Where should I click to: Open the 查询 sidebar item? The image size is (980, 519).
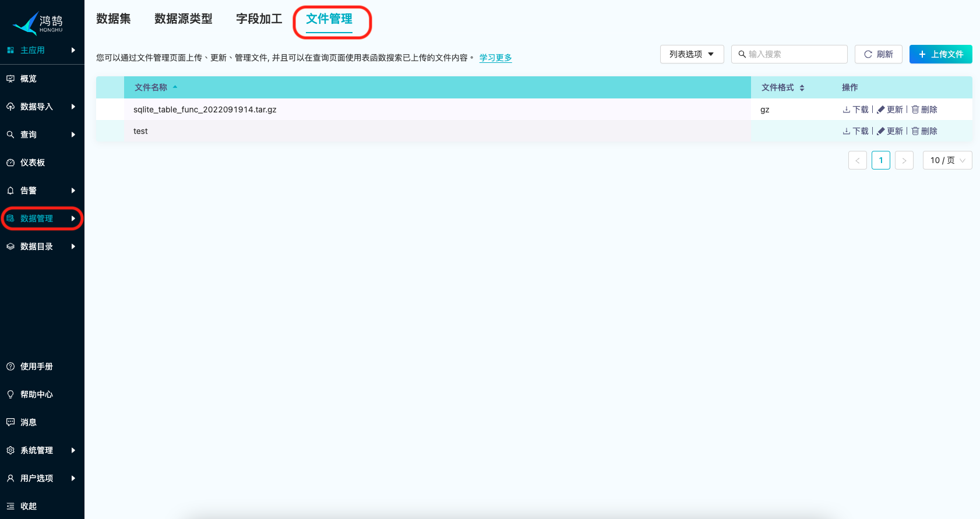point(29,135)
